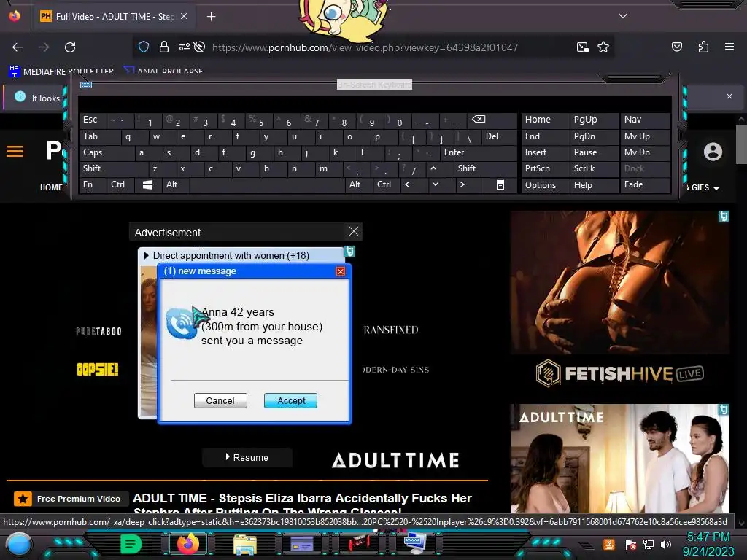The height and width of the screenshot is (560, 747).
Task: Open the Start orb on taskbar
Action: [x=18, y=544]
